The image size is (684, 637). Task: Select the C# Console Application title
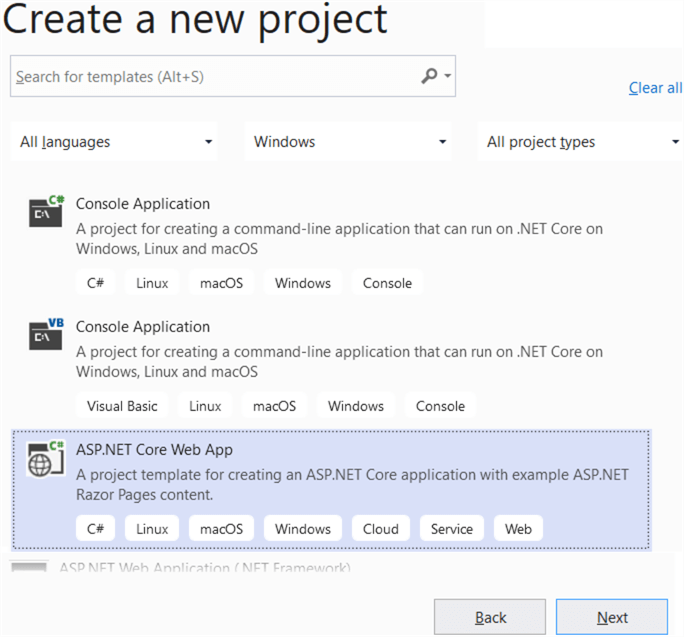point(143,204)
